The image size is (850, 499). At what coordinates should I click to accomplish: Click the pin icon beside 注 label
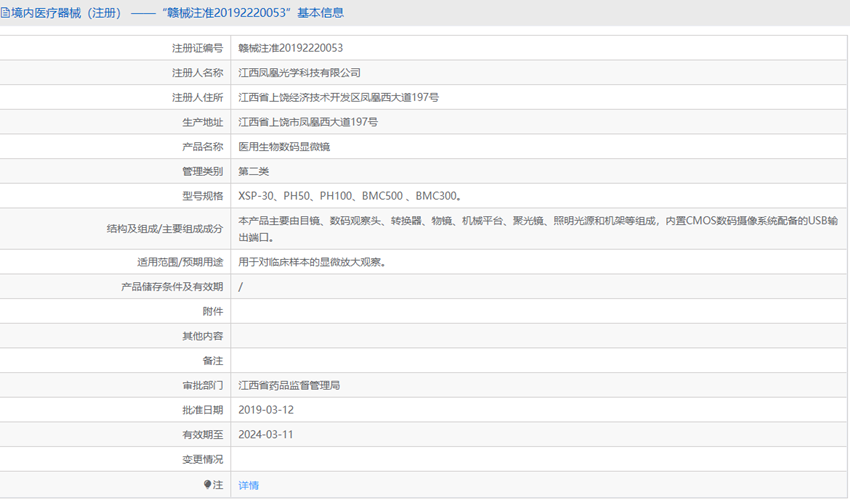click(x=207, y=484)
